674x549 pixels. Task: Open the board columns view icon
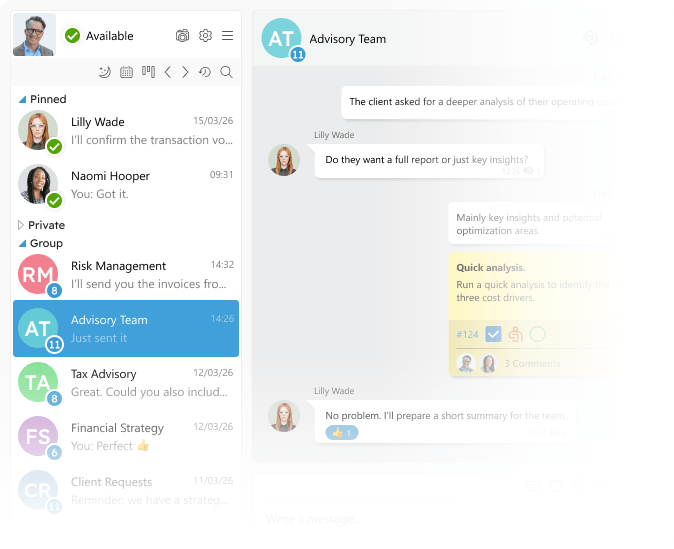(149, 72)
